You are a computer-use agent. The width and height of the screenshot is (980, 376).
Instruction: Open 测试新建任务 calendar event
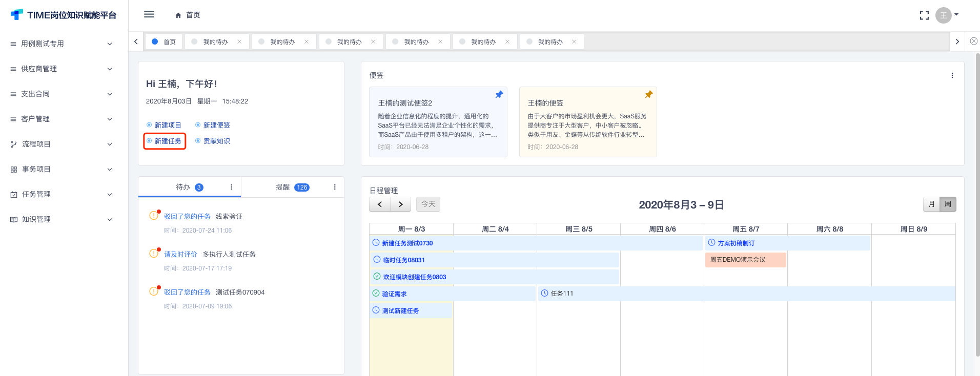(411, 311)
